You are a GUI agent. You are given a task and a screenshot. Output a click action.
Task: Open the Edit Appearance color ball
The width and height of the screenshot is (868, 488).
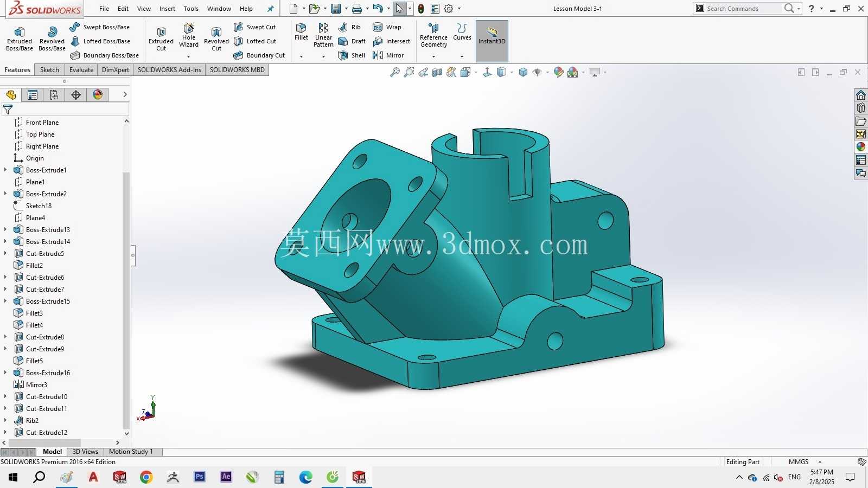click(559, 72)
